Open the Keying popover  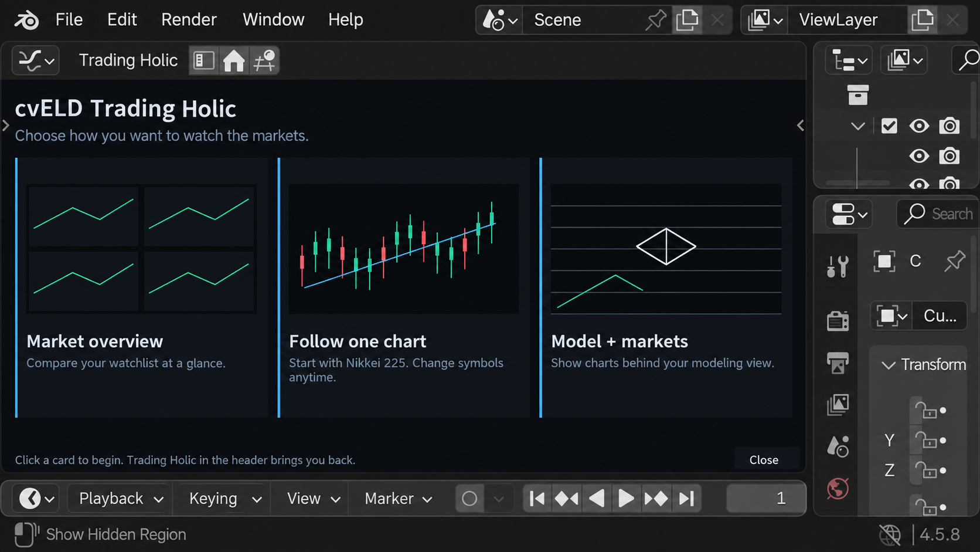pos(224,499)
